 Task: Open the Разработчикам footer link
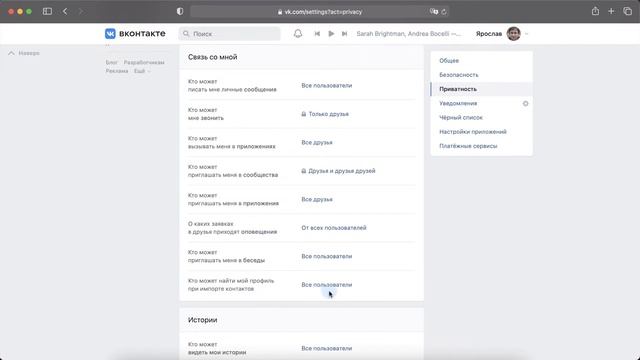coord(144,62)
